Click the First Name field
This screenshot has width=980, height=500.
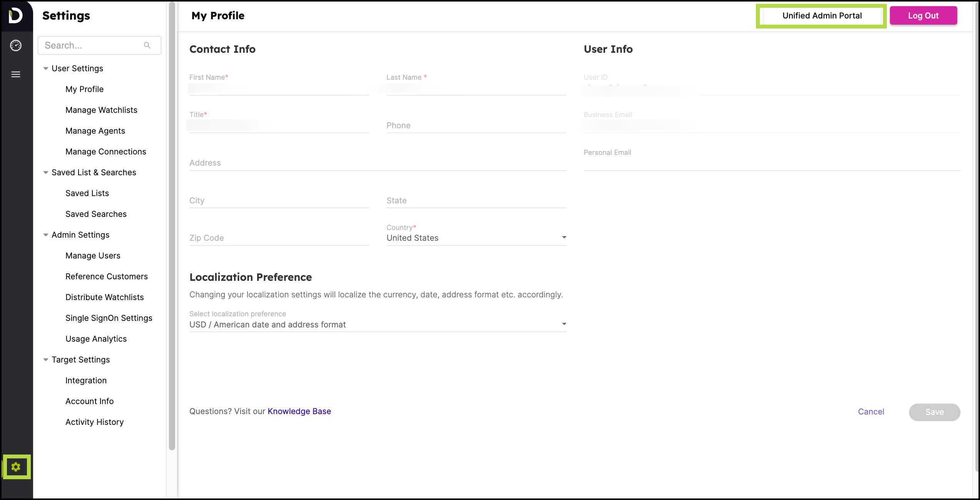click(279, 88)
